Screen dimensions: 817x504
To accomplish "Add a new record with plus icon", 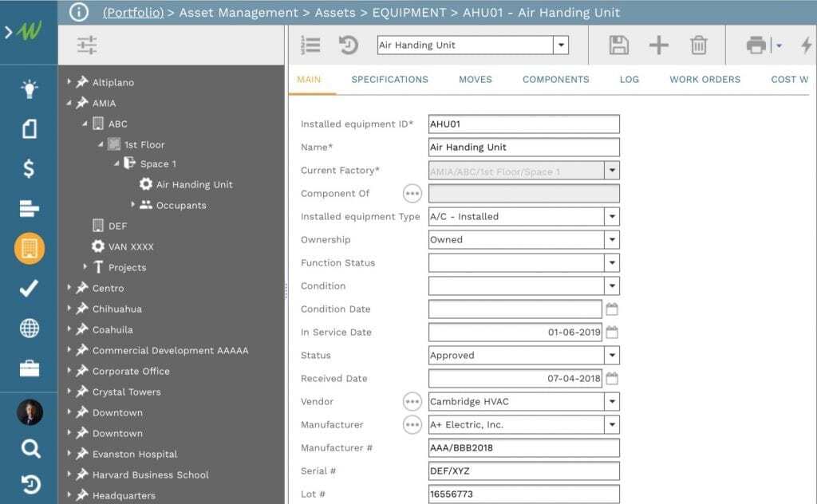I will [x=658, y=45].
